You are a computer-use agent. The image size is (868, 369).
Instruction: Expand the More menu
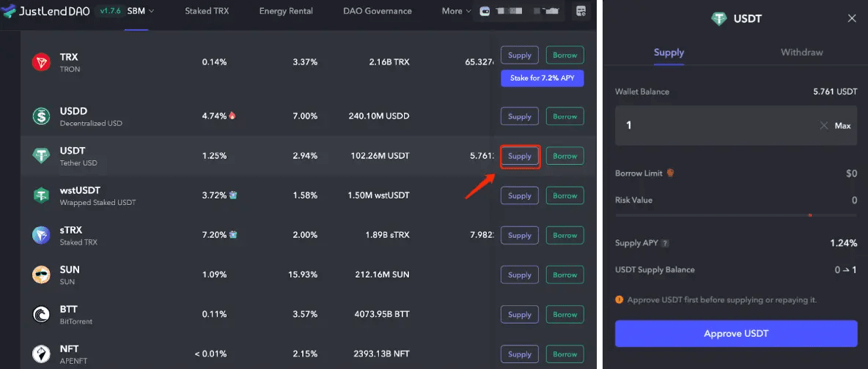[456, 11]
